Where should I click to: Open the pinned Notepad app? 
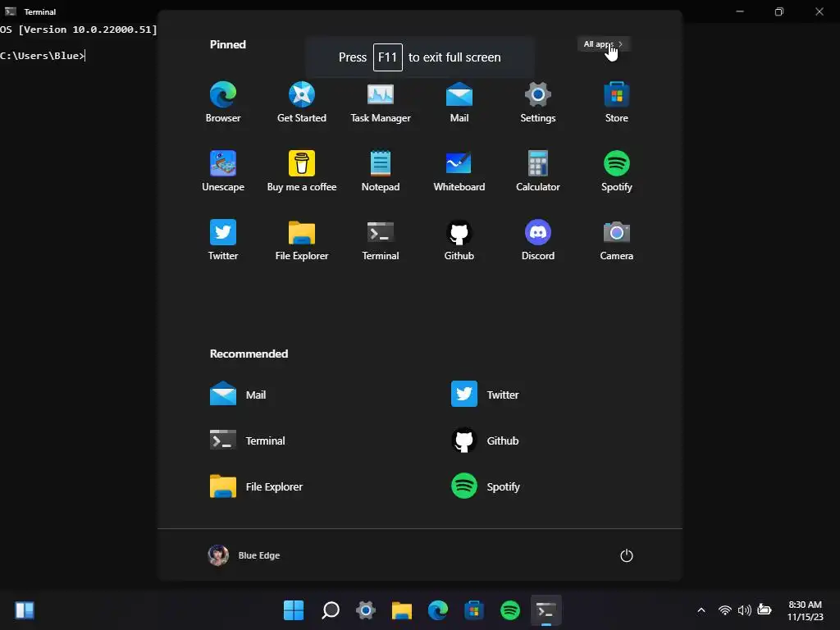[x=381, y=171]
